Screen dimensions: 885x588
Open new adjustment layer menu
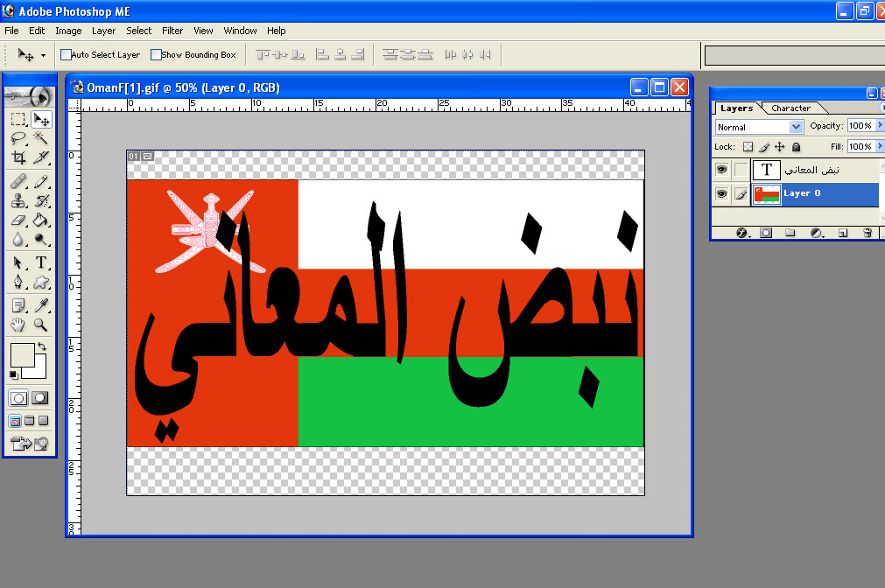[816, 233]
